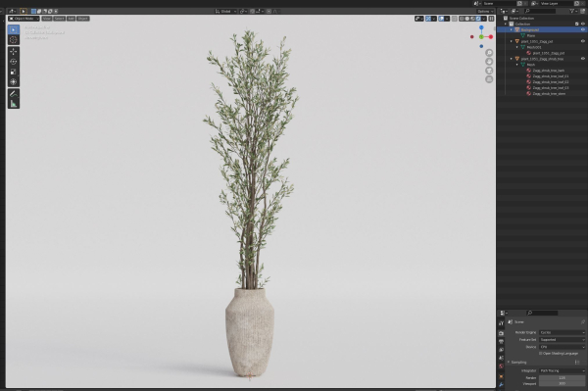Open outliner display mode menu
The image size is (588, 391).
[514, 11]
